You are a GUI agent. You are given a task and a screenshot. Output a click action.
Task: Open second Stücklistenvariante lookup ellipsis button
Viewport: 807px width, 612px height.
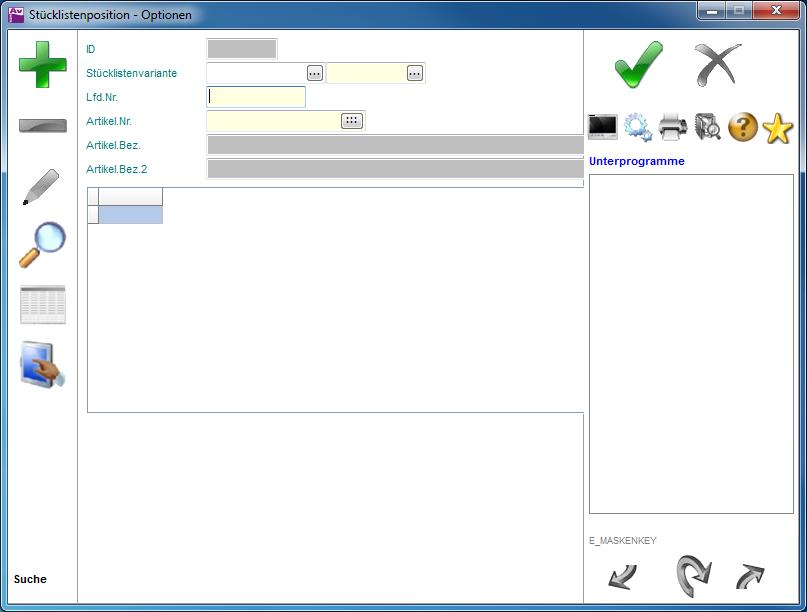tap(415, 73)
